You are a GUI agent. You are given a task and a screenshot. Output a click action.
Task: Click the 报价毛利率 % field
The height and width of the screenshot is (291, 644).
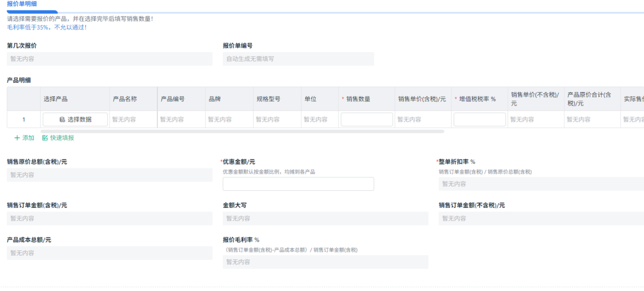325,262
